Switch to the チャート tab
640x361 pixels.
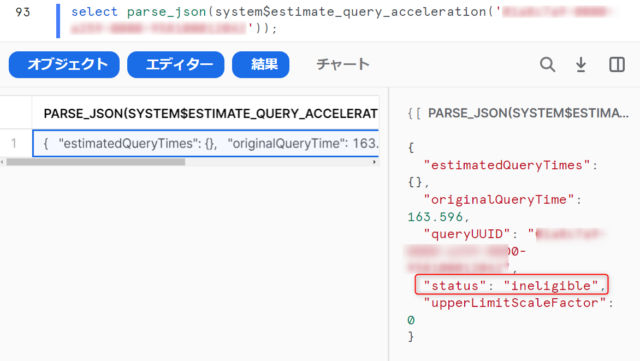(343, 65)
